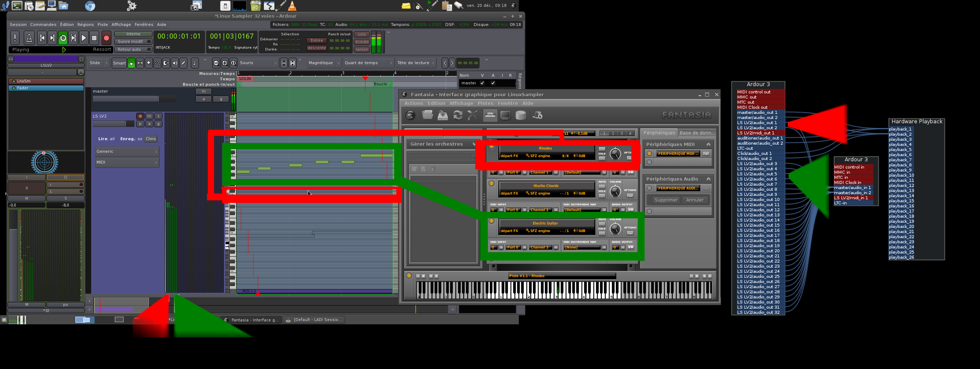Viewport: 980px width, 369px height.
Task: Open the Magnétique snap mode dropdown
Action: [324, 63]
